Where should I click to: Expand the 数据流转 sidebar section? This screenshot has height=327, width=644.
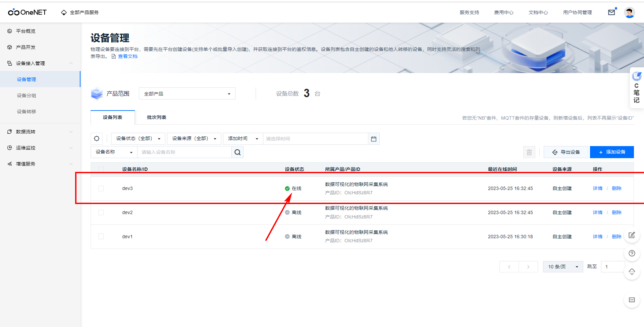click(40, 132)
